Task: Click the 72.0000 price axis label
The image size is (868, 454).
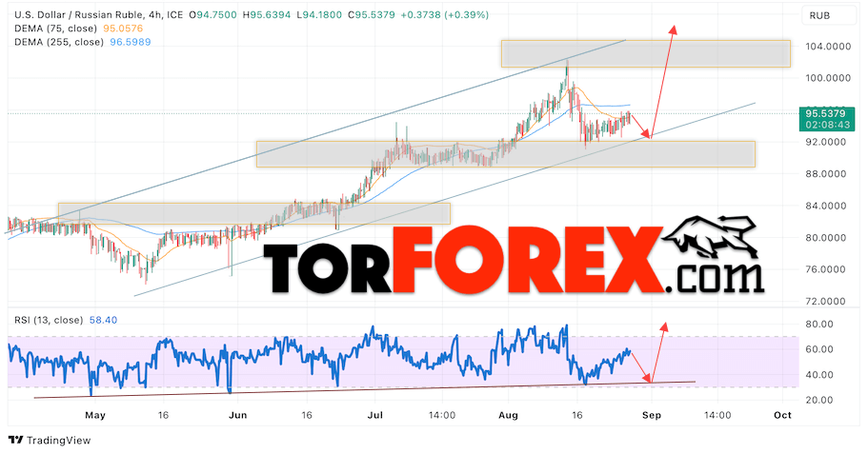Action: click(x=825, y=302)
